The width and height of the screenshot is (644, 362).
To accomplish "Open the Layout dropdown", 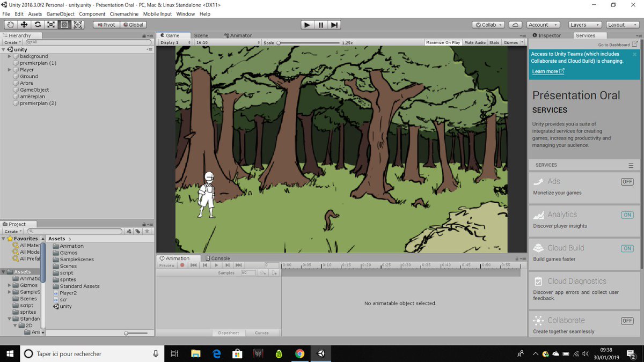I will (623, 25).
